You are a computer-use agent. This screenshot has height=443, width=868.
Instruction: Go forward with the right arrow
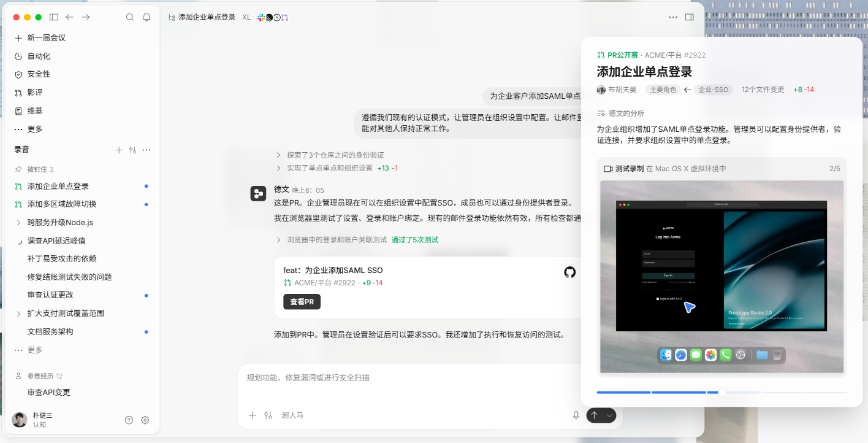(86, 17)
